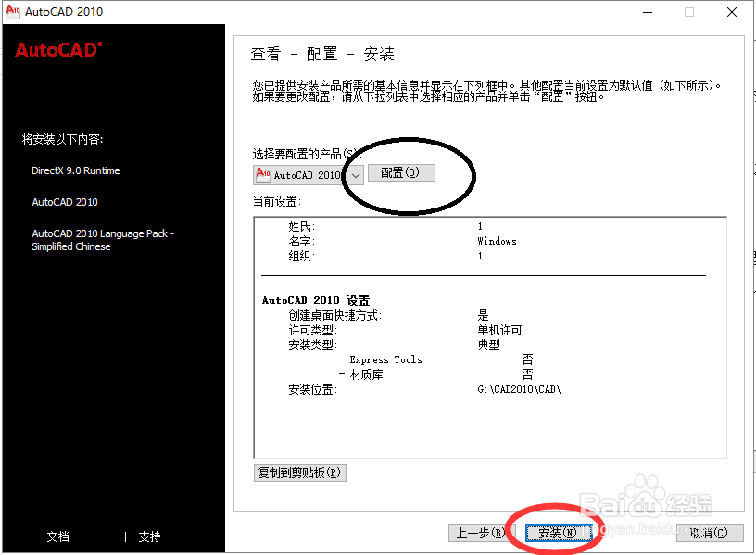Click the 许可类型 value 单机许可
Image resolution: width=756 pixels, height=555 pixels.
click(x=499, y=330)
